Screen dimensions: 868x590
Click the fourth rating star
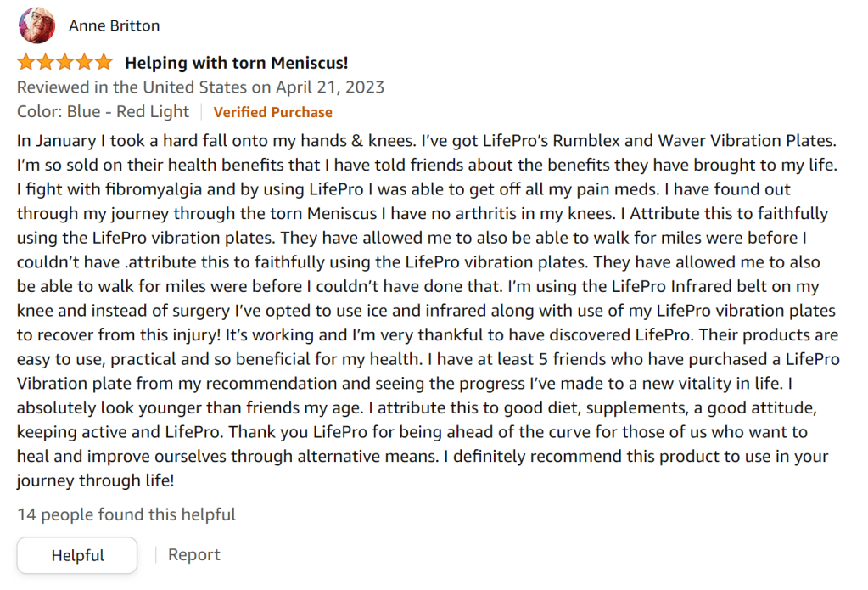(x=84, y=62)
